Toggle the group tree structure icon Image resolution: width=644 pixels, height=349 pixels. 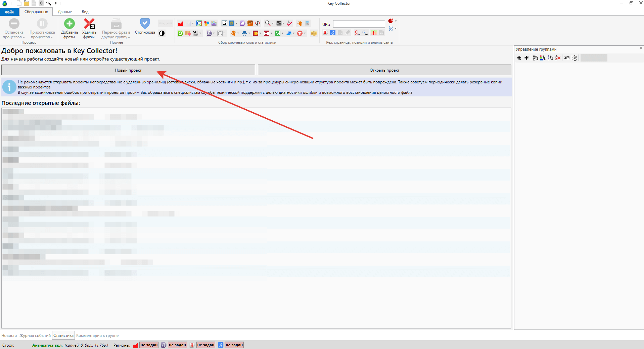pyautogui.click(x=574, y=58)
